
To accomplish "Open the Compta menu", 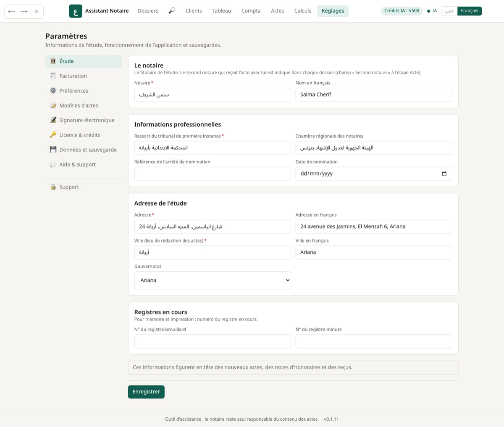I will [251, 11].
